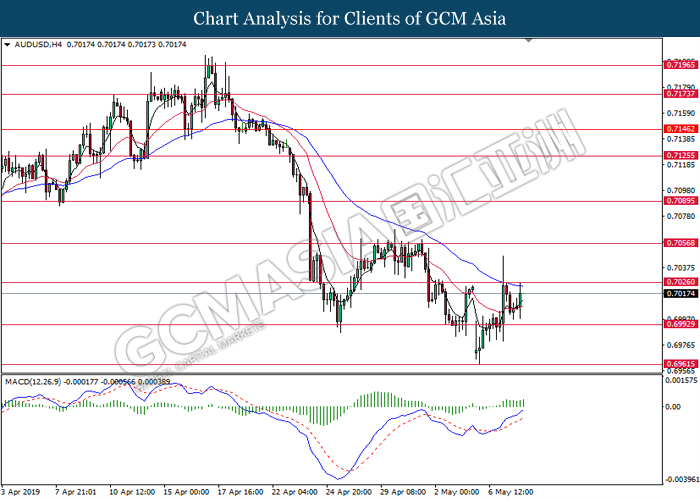
Task: Click the chart shift triangle marker at top
Action: click(529, 41)
